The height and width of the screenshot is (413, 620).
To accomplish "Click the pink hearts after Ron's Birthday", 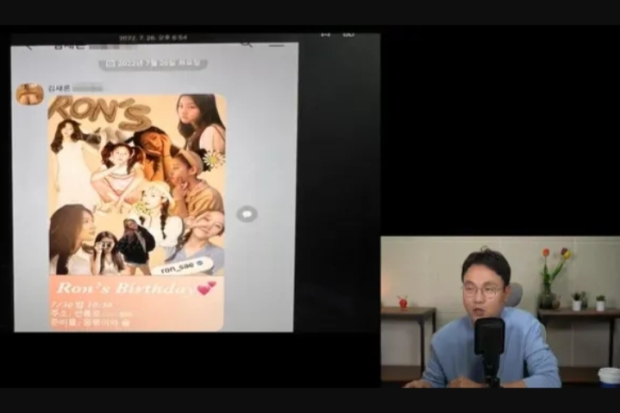I will pos(207,289).
